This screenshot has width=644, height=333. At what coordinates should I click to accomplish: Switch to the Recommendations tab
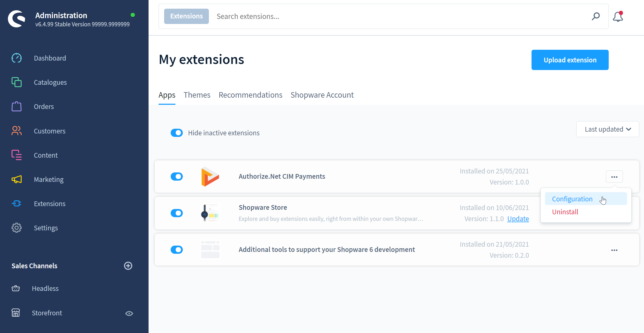[x=250, y=95]
